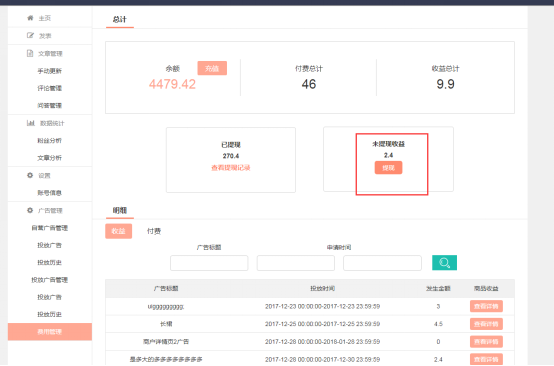Click the 发表 edit icon
554x366 pixels.
30,35
